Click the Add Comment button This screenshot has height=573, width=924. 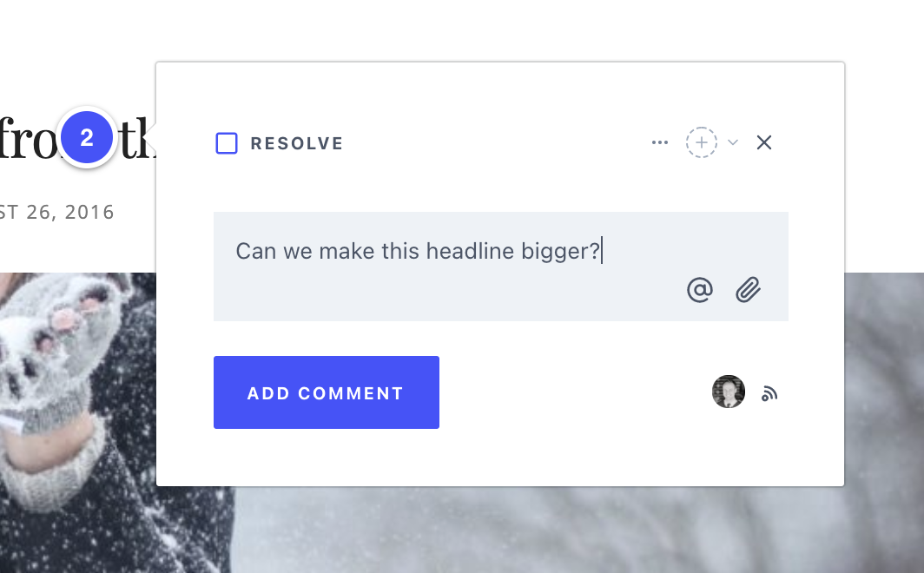click(x=327, y=392)
